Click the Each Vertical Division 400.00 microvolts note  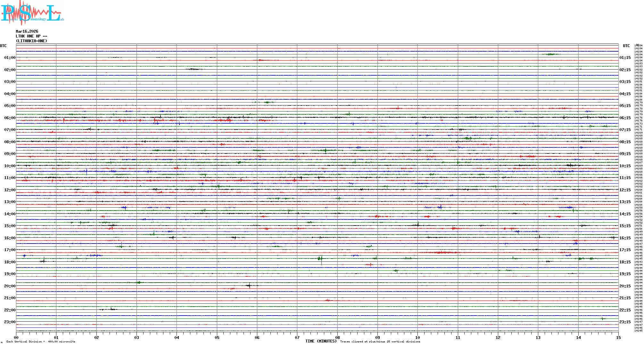(x=41, y=342)
